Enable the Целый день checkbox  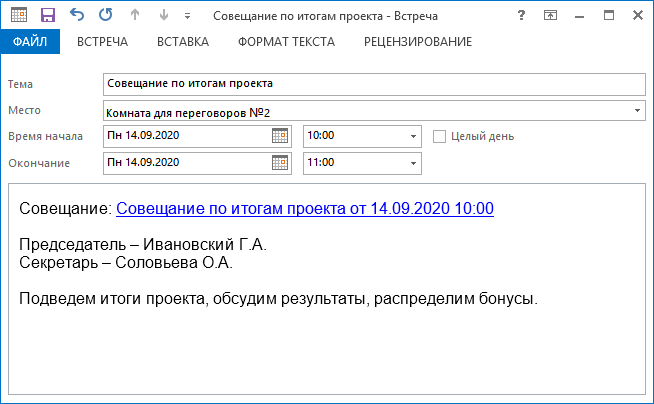pos(439,136)
